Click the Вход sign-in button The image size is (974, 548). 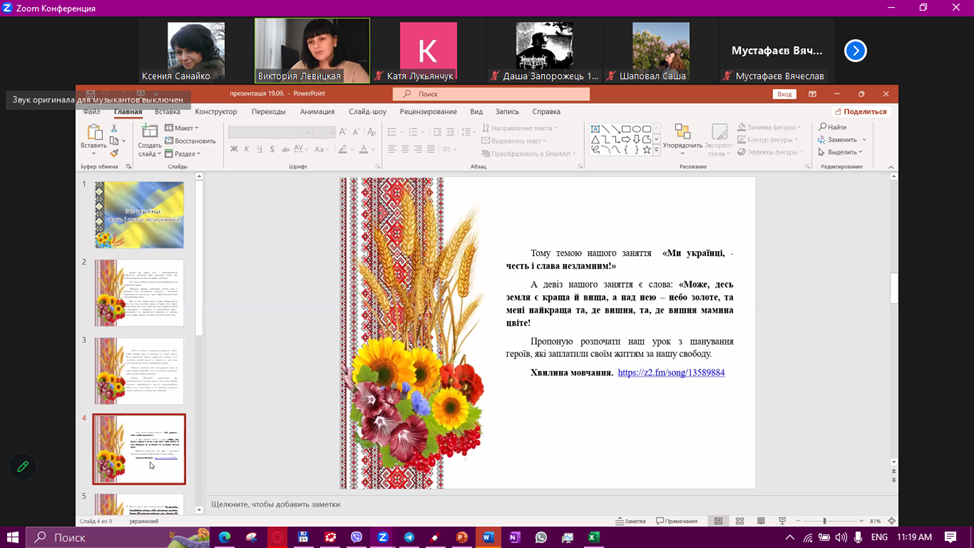point(784,94)
